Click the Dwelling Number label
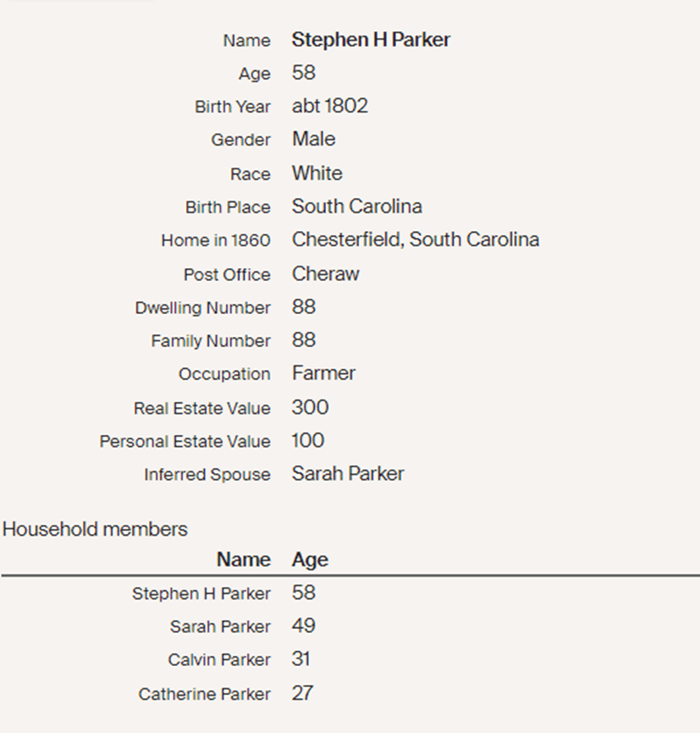The image size is (700, 733). coord(202,308)
